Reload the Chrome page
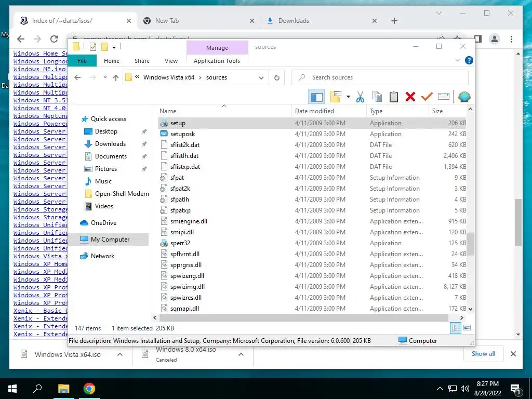The width and height of the screenshot is (532, 399). (x=54, y=39)
